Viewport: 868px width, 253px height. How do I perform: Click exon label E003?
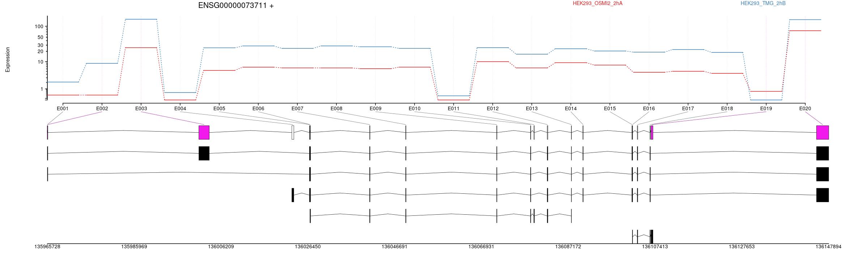(x=141, y=108)
